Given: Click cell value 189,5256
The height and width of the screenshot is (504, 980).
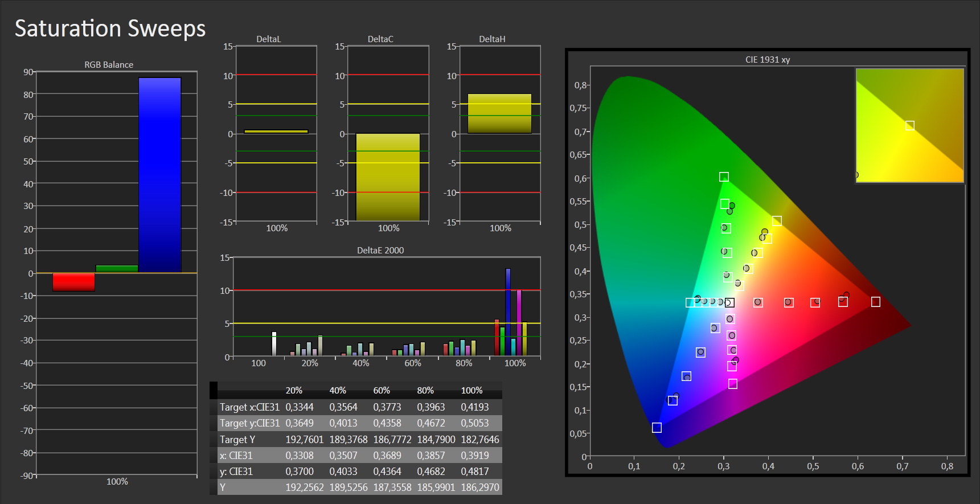Looking at the screenshot, I should click(348, 487).
